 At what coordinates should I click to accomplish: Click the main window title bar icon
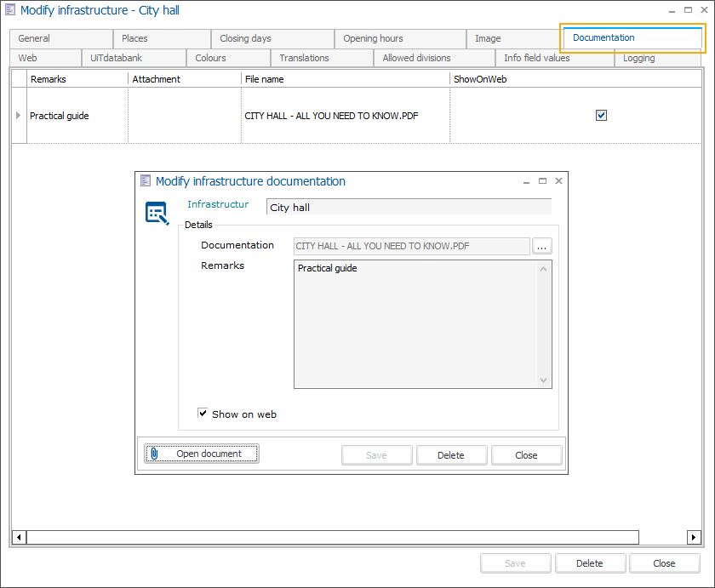9,9
